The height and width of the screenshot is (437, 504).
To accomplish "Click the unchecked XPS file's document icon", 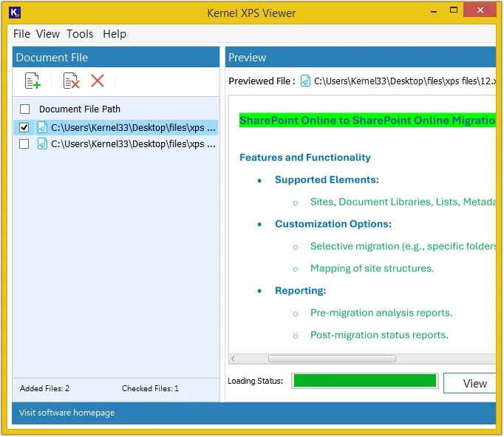I will [x=42, y=143].
